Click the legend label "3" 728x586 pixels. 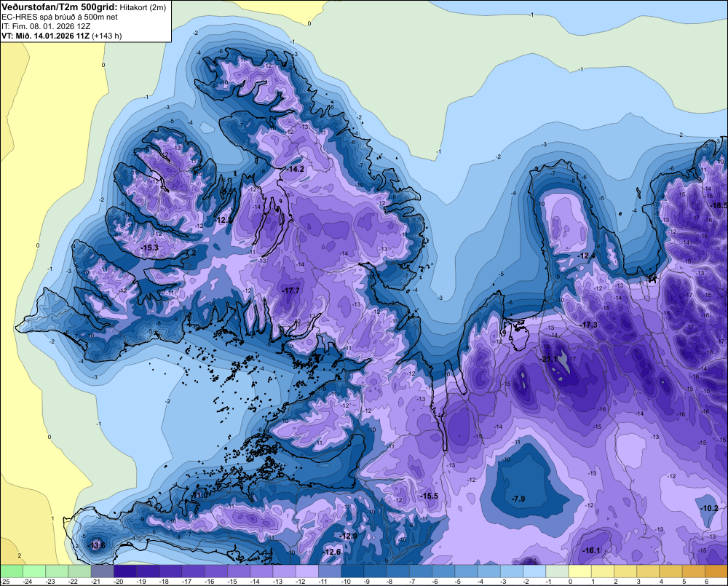point(638,582)
